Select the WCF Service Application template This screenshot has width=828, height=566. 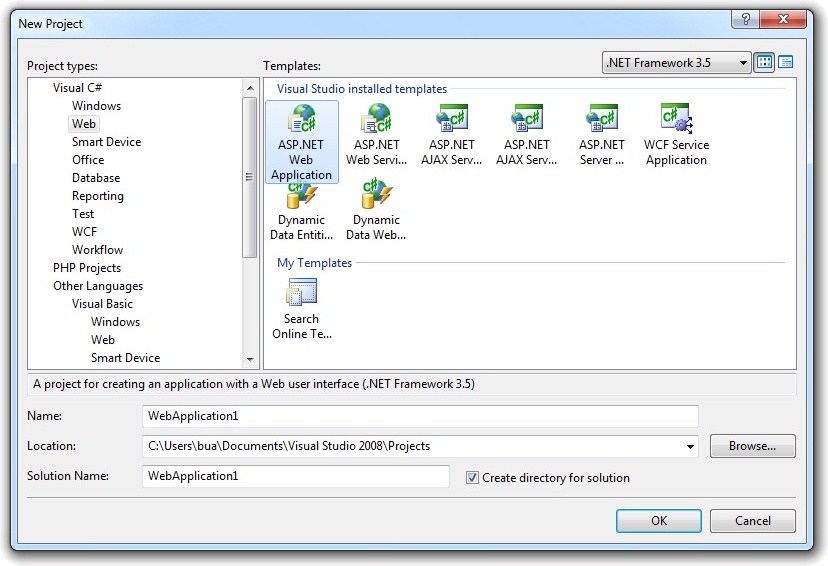(x=676, y=135)
